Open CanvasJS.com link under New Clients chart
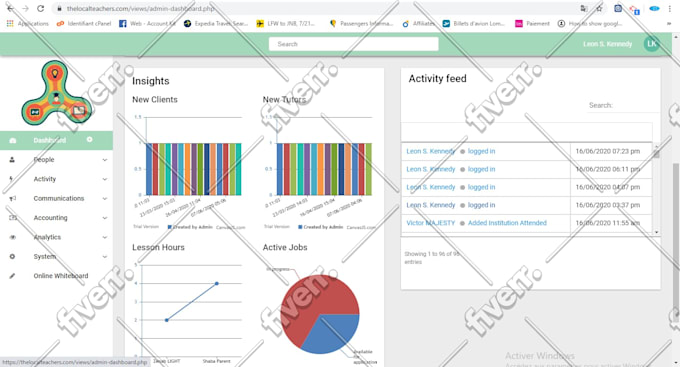The height and width of the screenshot is (367, 680). tap(230, 227)
